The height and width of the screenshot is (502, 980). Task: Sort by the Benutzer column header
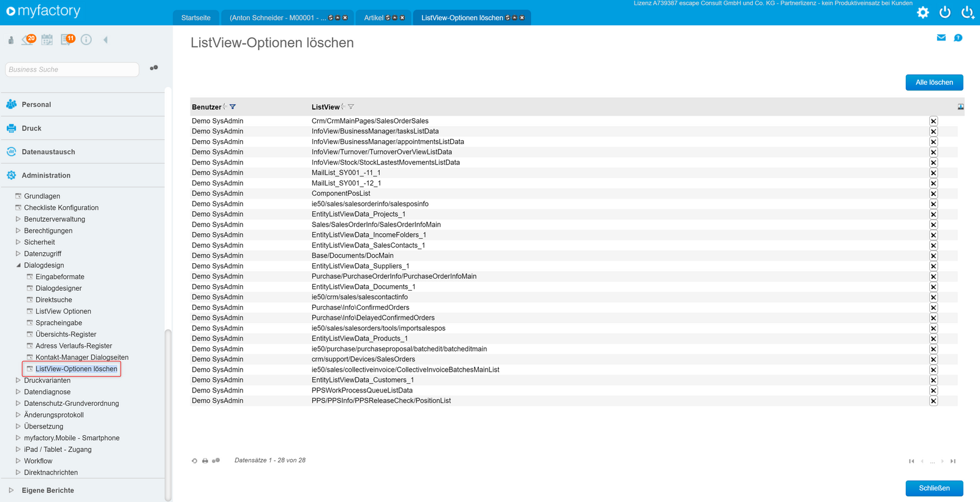(206, 107)
